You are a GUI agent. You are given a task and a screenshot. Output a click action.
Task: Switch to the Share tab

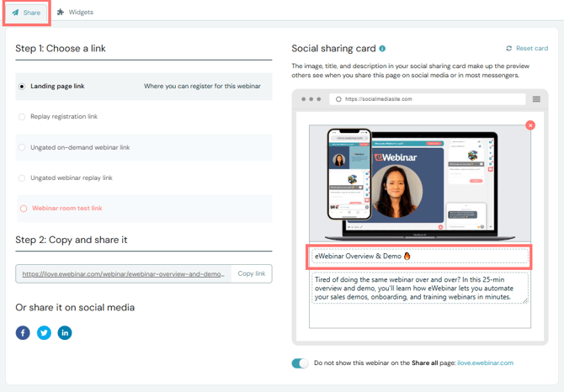26,13
